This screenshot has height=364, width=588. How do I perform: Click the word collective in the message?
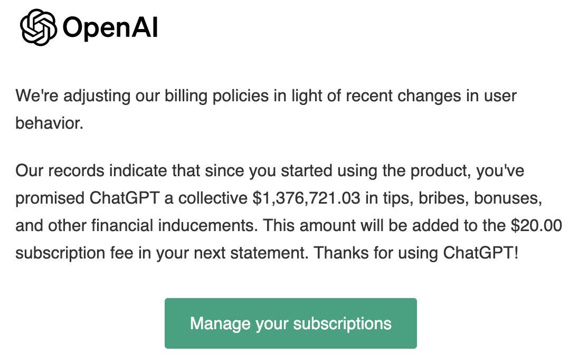point(213,198)
